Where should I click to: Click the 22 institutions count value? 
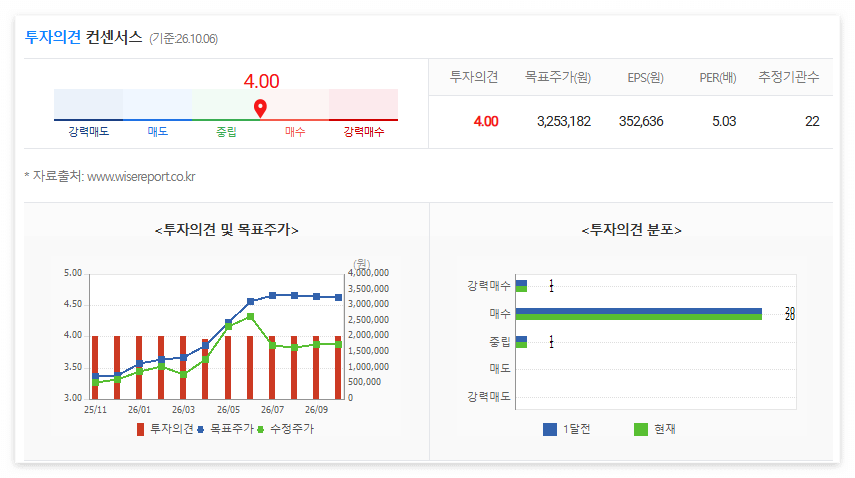pos(812,121)
